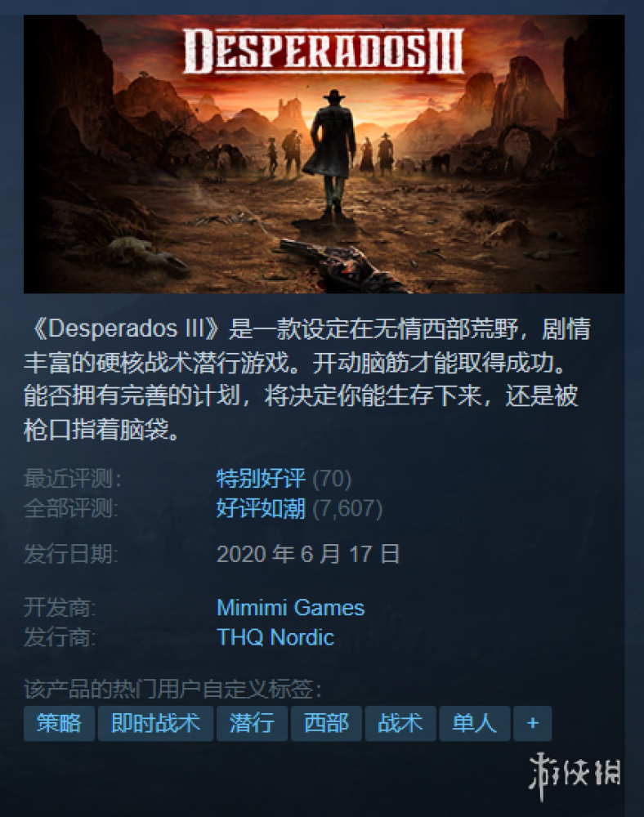
Task: Open developer Mimimi Games page
Action: click(x=290, y=608)
